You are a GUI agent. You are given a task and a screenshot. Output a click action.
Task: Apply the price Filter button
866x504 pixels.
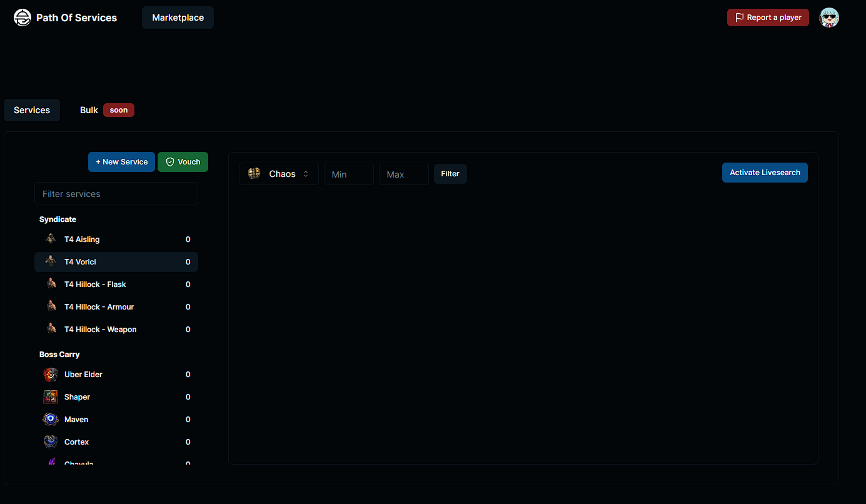[450, 174]
